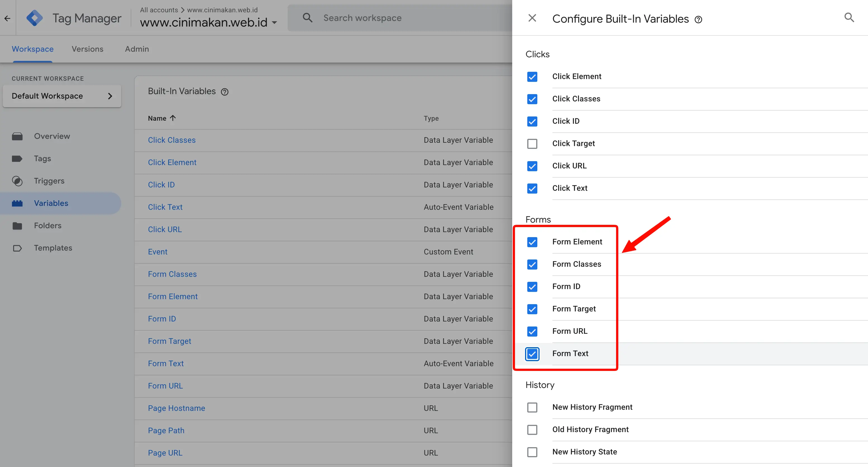Toggle the Form URL checkbox
Viewport: 868px width, 467px height.
click(x=532, y=332)
